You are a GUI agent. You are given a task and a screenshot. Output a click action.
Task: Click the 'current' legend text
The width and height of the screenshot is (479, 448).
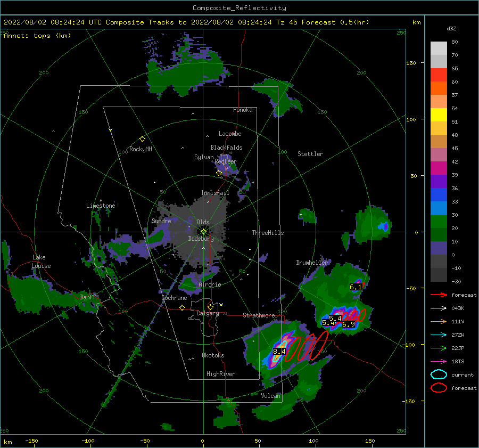[463, 374]
